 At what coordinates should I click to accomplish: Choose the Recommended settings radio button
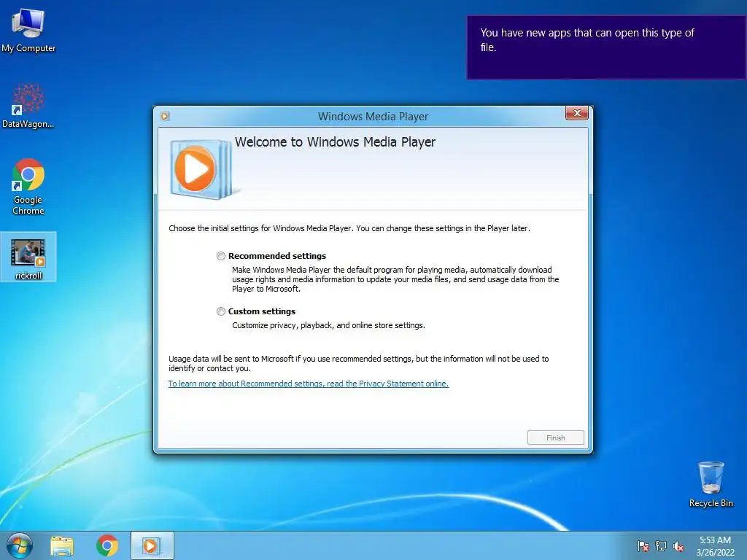click(x=221, y=256)
